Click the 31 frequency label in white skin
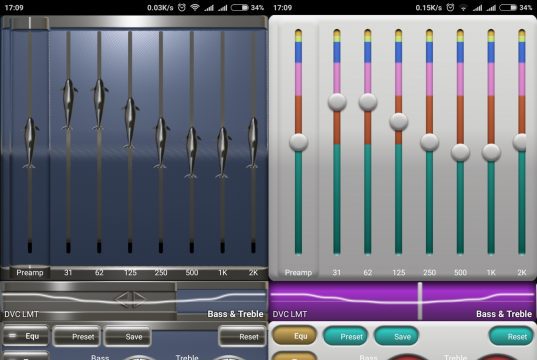Image resolution: width=537 pixels, height=360 pixels. tap(337, 273)
